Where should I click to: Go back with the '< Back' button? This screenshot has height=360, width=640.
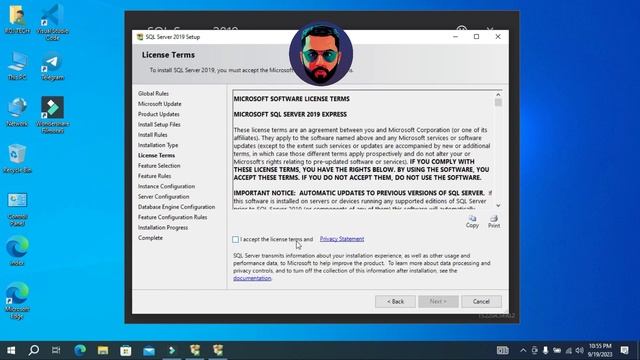(x=395, y=302)
